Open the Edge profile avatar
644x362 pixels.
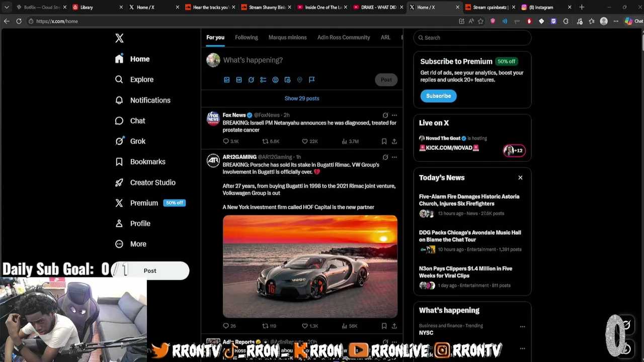click(x=604, y=21)
